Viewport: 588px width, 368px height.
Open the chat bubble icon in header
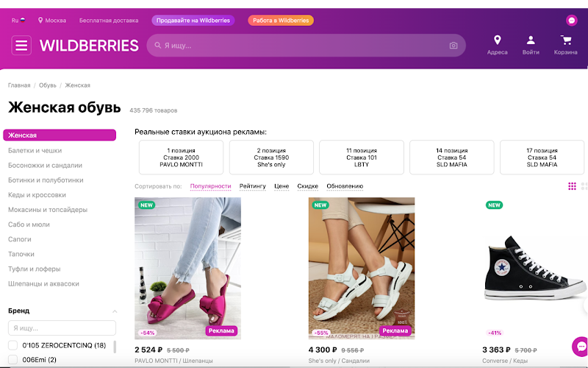pyautogui.click(x=572, y=21)
